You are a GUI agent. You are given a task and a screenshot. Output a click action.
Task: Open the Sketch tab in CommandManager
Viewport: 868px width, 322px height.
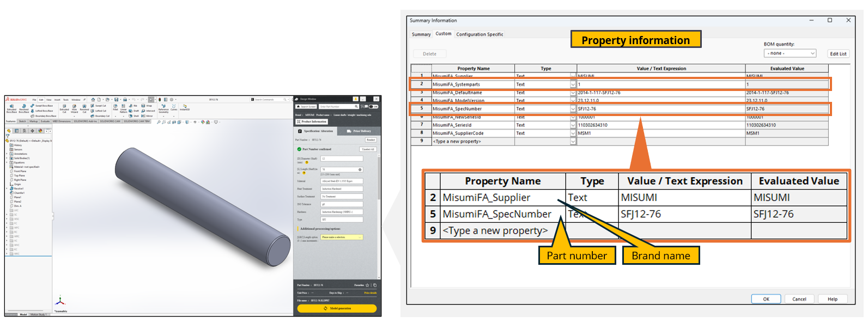[x=22, y=121]
